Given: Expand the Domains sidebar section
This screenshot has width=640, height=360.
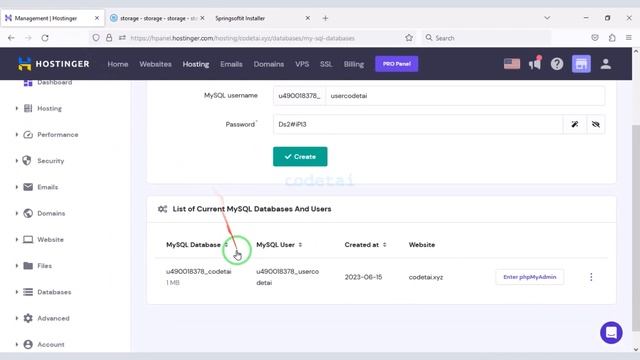Looking at the screenshot, I should pyautogui.click(x=17, y=213).
